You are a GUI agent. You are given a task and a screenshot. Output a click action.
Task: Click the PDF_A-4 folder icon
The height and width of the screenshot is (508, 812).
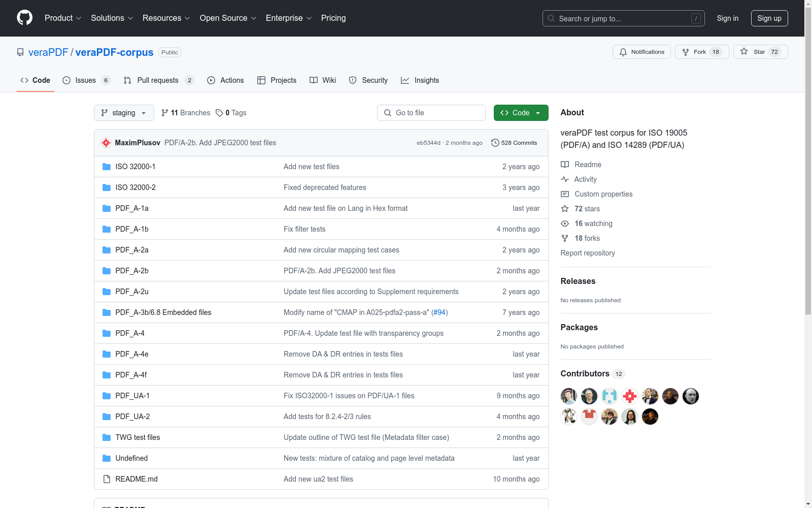click(107, 333)
